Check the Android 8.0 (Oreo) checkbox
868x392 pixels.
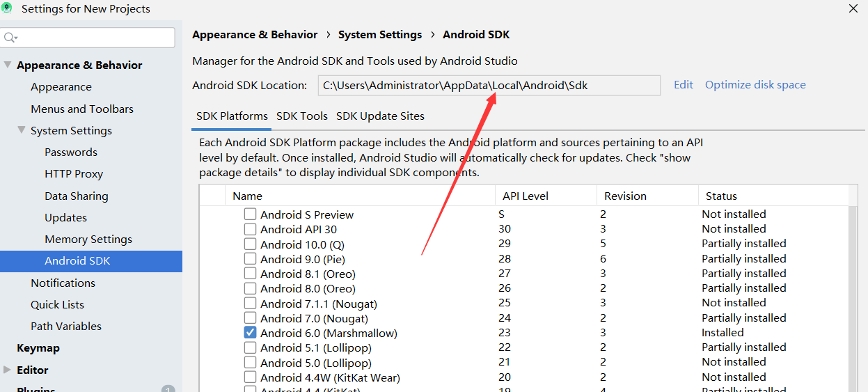tap(250, 288)
